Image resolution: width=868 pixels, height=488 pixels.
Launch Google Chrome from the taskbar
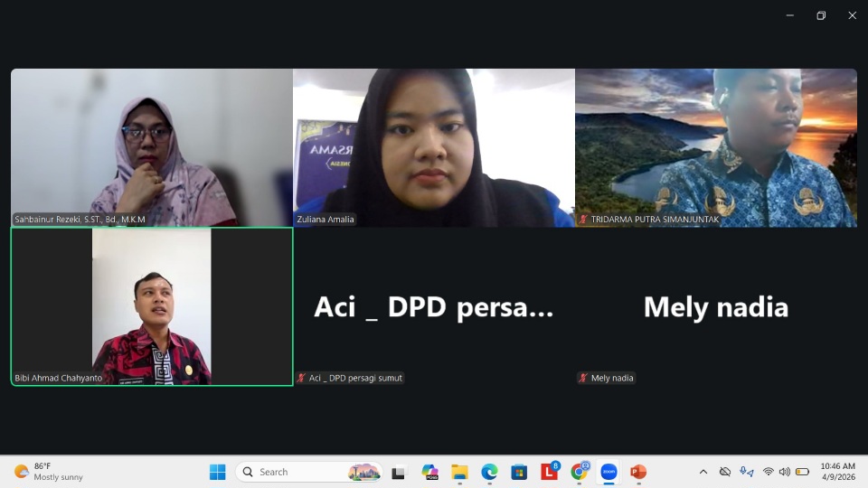pos(579,472)
